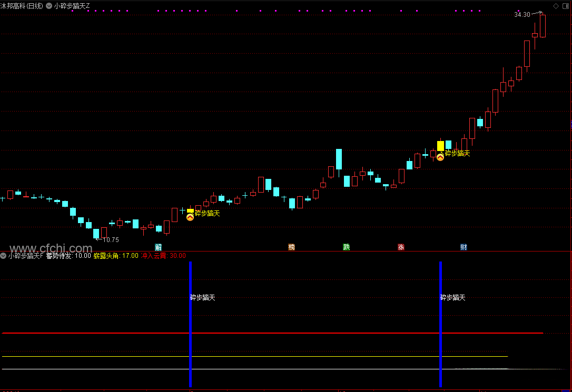Click the second orange up-arrow signal near 34.30 rally
Screen dimensions: 572x392
(x=440, y=157)
